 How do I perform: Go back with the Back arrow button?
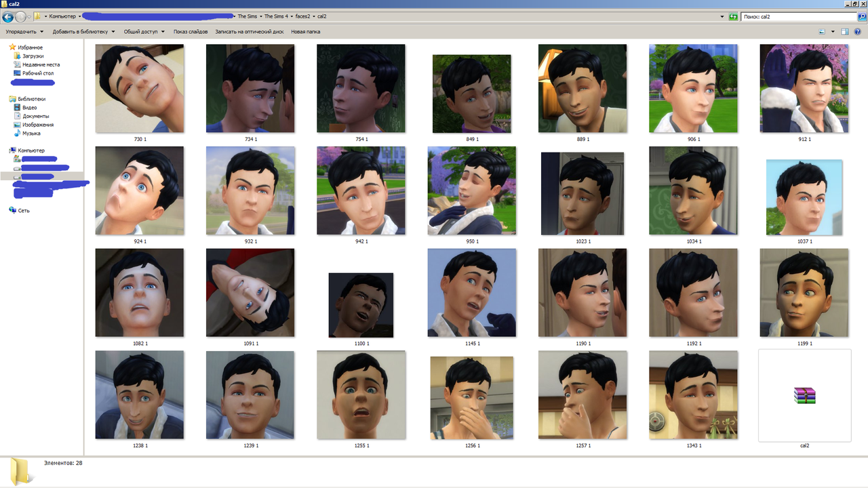point(8,16)
